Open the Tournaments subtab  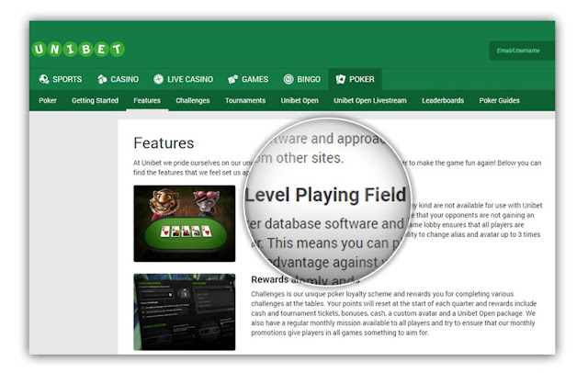245,100
